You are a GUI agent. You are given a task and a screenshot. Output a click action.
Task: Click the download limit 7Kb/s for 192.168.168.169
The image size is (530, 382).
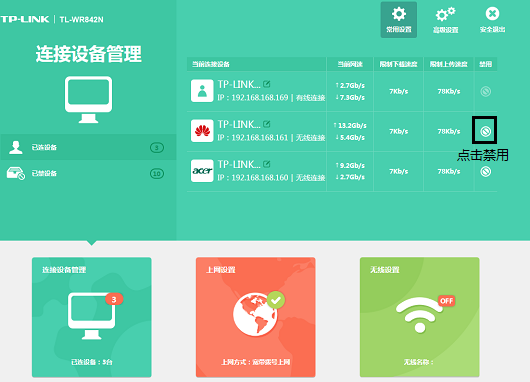coord(399,91)
